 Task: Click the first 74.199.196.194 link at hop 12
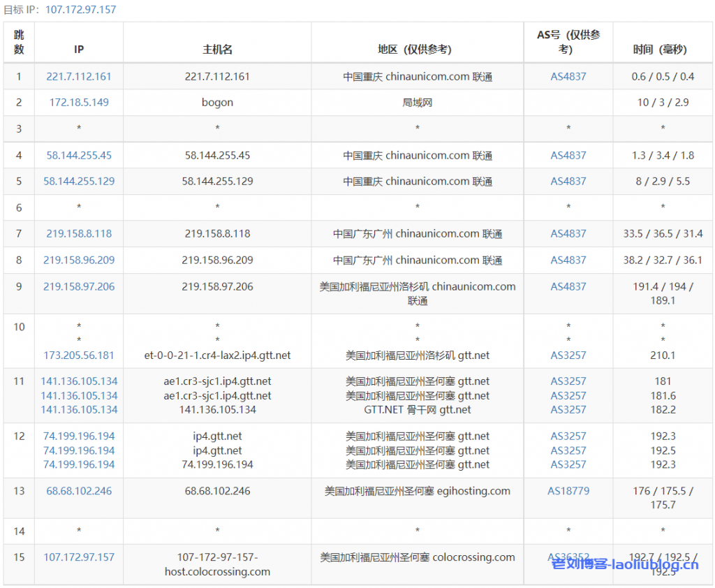point(78,435)
